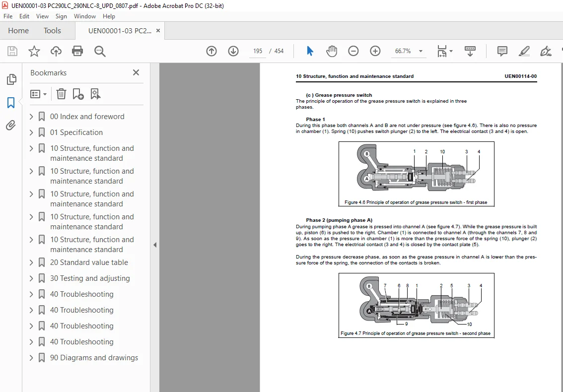The height and width of the screenshot is (392, 563).
Task: Open Attachments paperclip panel icon
Action: point(11,125)
